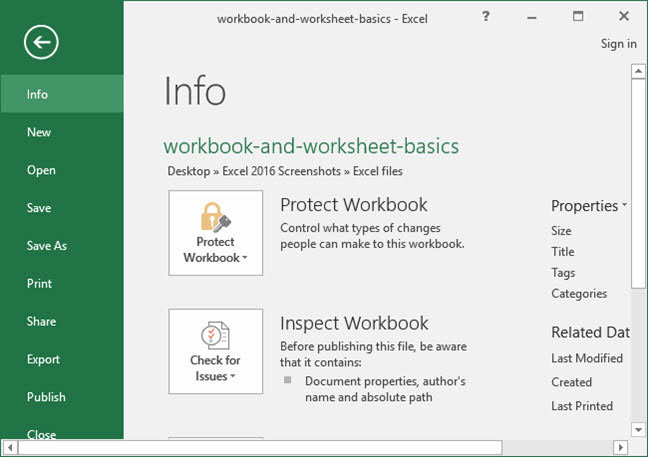The image size is (648, 457).
Task: Choose Close in the sidebar
Action: (x=62, y=432)
